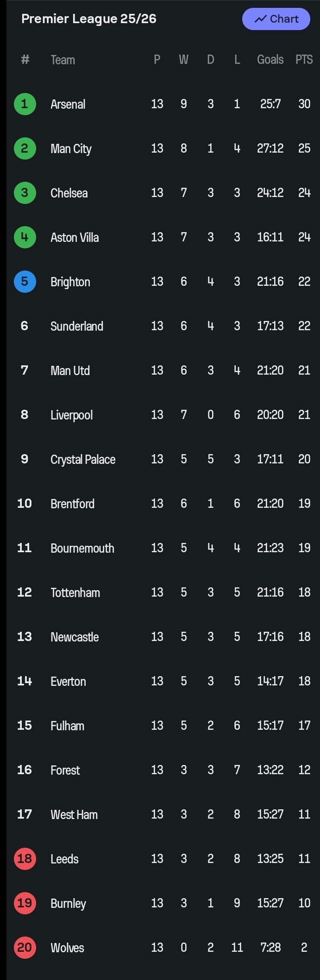Image resolution: width=320 pixels, height=980 pixels.
Task: Open Crystal Palace team row
Action: (x=83, y=459)
